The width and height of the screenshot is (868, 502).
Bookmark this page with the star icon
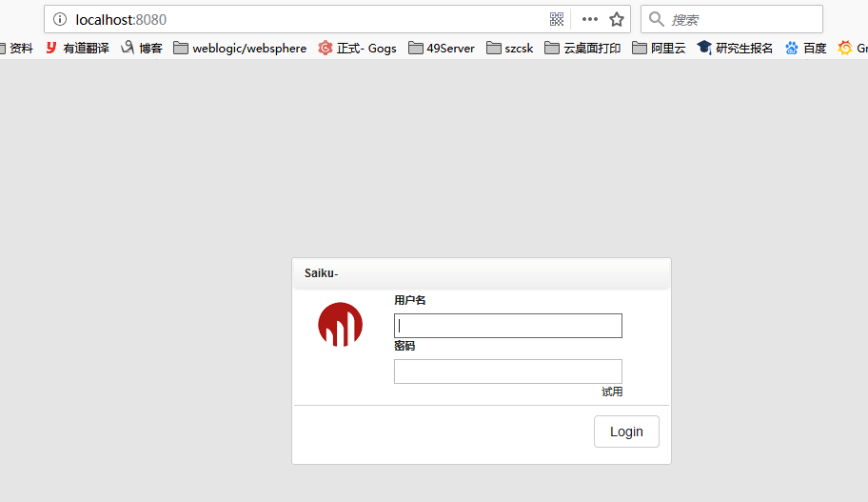click(x=617, y=19)
